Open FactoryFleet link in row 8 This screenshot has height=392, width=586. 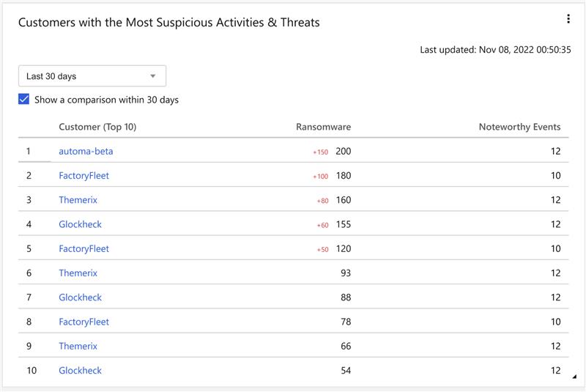click(84, 322)
